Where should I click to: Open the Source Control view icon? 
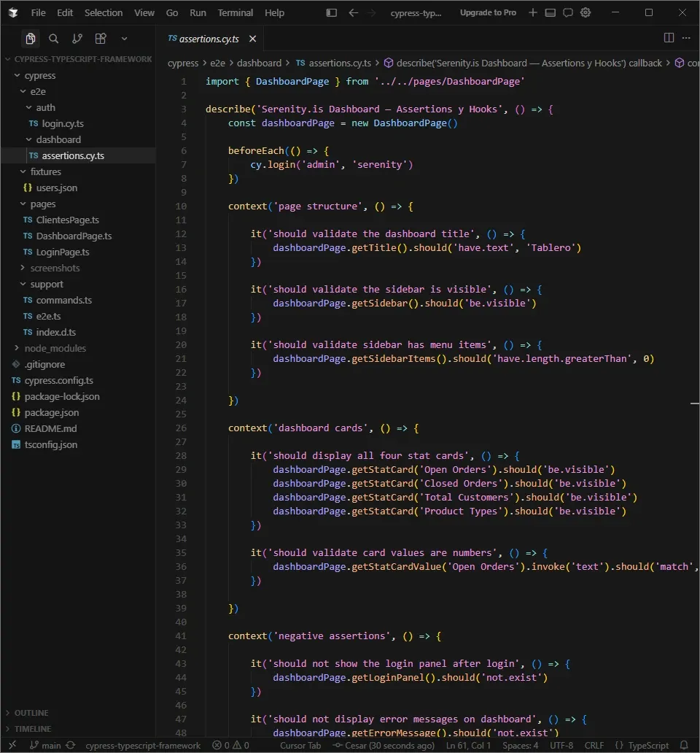pos(77,39)
